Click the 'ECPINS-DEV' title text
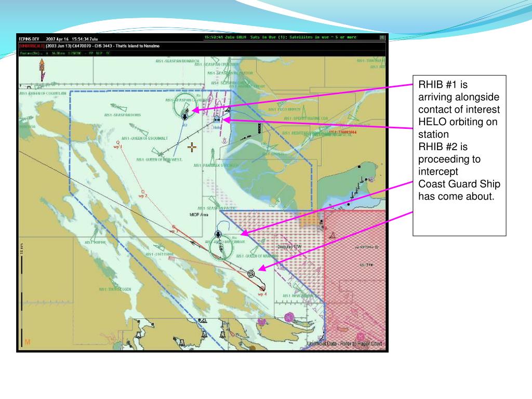The height and width of the screenshot is (399, 532). click(x=29, y=39)
